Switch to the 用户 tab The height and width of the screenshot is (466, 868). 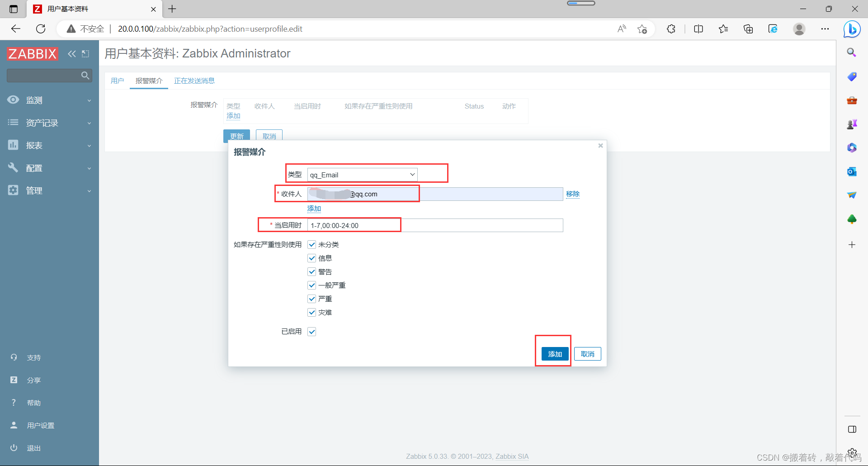pyautogui.click(x=117, y=81)
